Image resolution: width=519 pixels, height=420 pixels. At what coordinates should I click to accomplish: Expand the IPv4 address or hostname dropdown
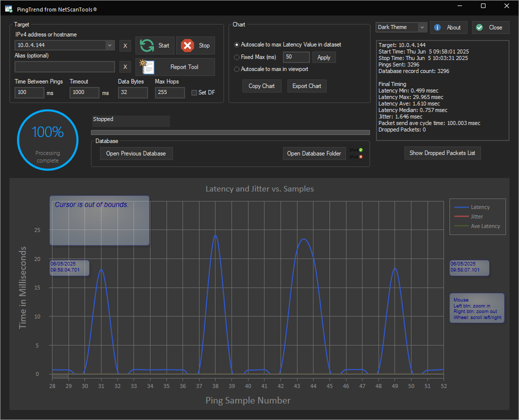pos(109,45)
